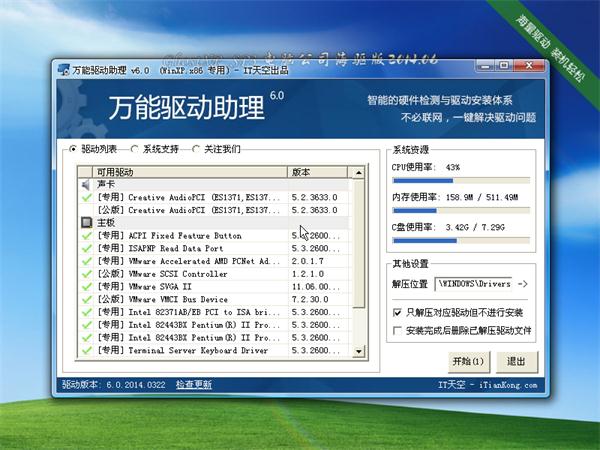Select the 驱动列表 radio button
Screen dimensions: 600x450
73,150
